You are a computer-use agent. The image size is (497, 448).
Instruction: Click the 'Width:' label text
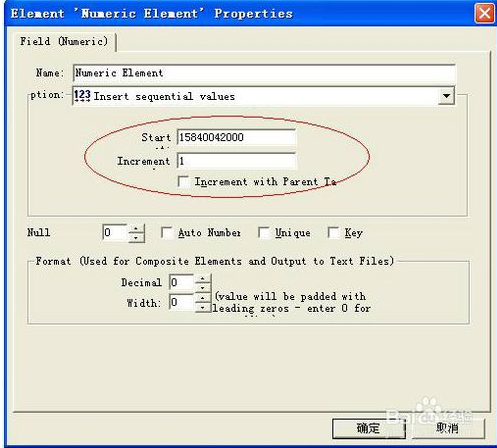pyautogui.click(x=143, y=303)
